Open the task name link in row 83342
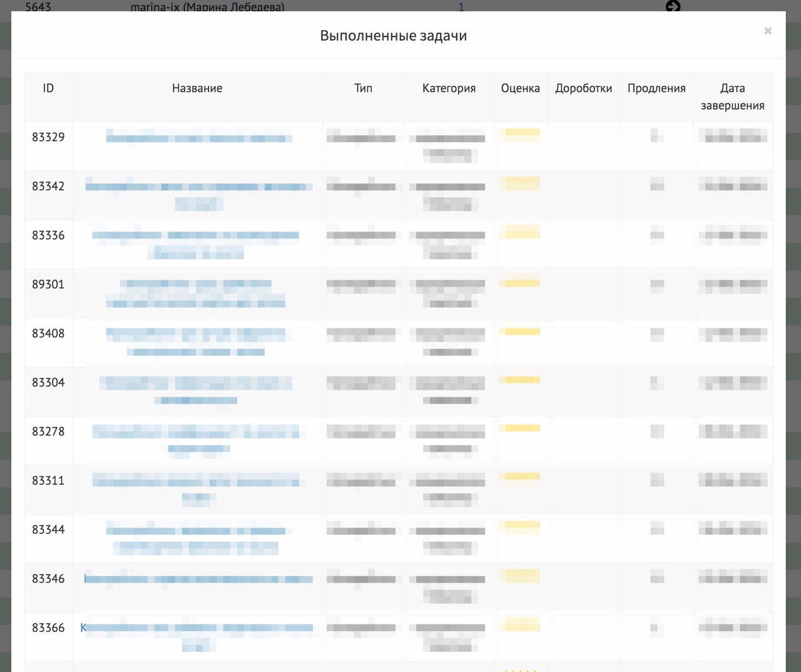The image size is (801, 672). (198, 195)
